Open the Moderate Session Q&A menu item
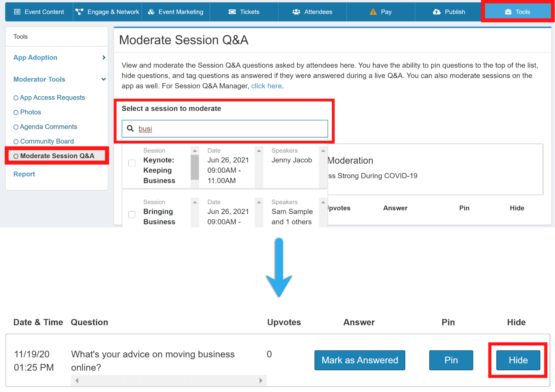Viewport: 555px width, 392px height. click(x=57, y=156)
